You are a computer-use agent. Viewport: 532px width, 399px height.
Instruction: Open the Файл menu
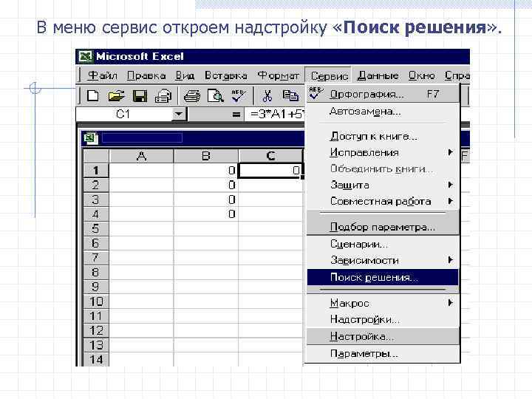pos(102,75)
